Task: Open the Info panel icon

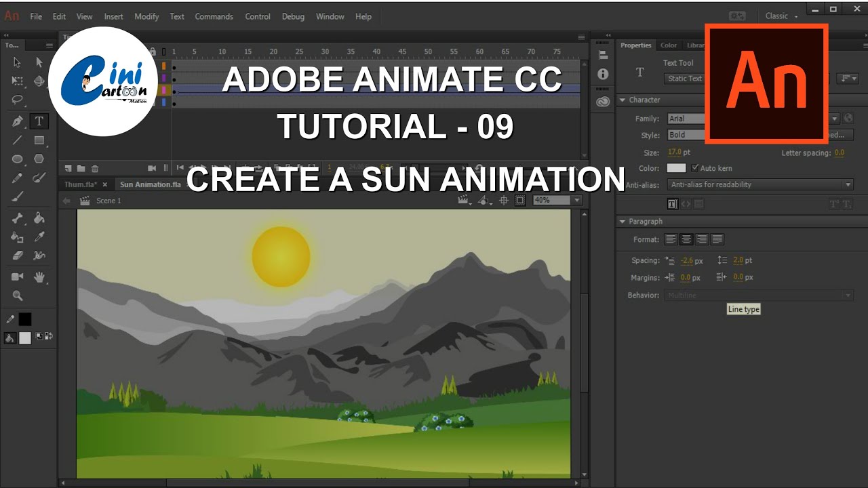Action: tap(603, 75)
